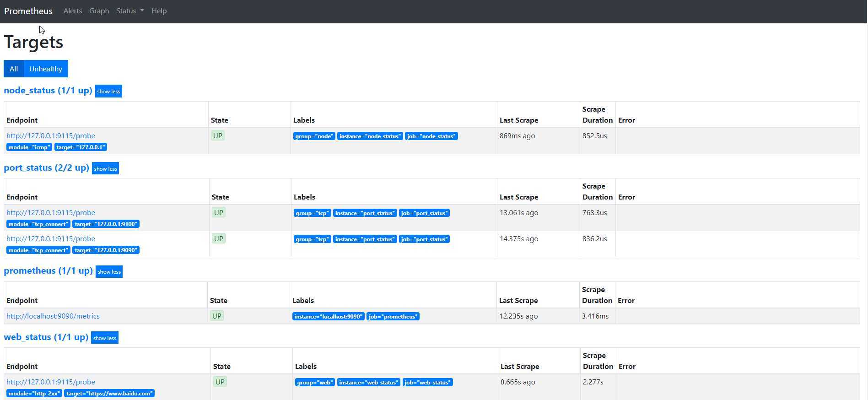The image size is (868, 400).
Task: Select the 768.3us scrape duration value
Action: [x=595, y=213]
